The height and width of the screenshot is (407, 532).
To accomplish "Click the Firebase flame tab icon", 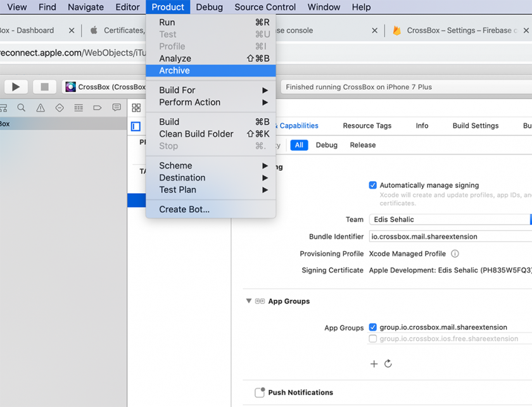I will point(396,30).
